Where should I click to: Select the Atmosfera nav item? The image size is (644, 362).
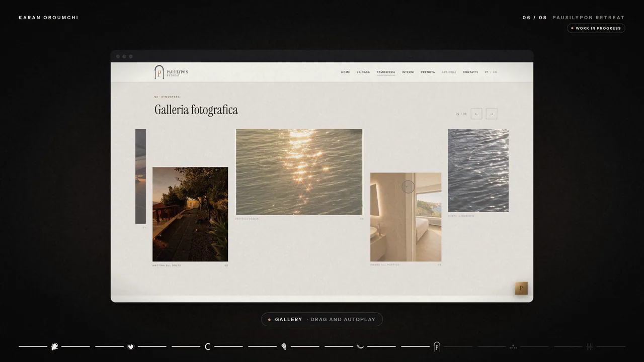point(386,72)
